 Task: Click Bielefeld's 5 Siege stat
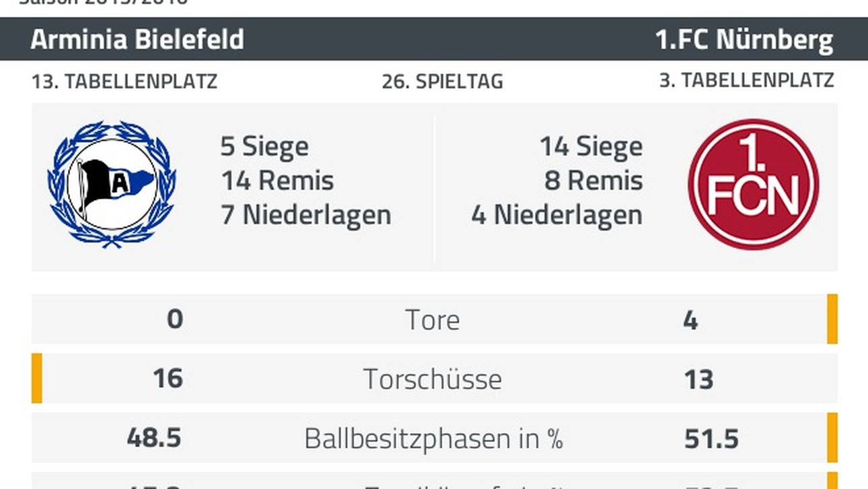click(x=264, y=146)
